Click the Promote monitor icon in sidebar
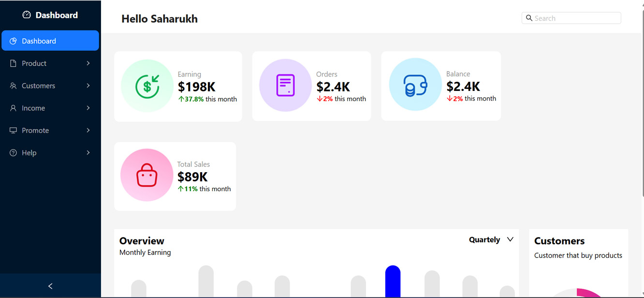 point(12,130)
